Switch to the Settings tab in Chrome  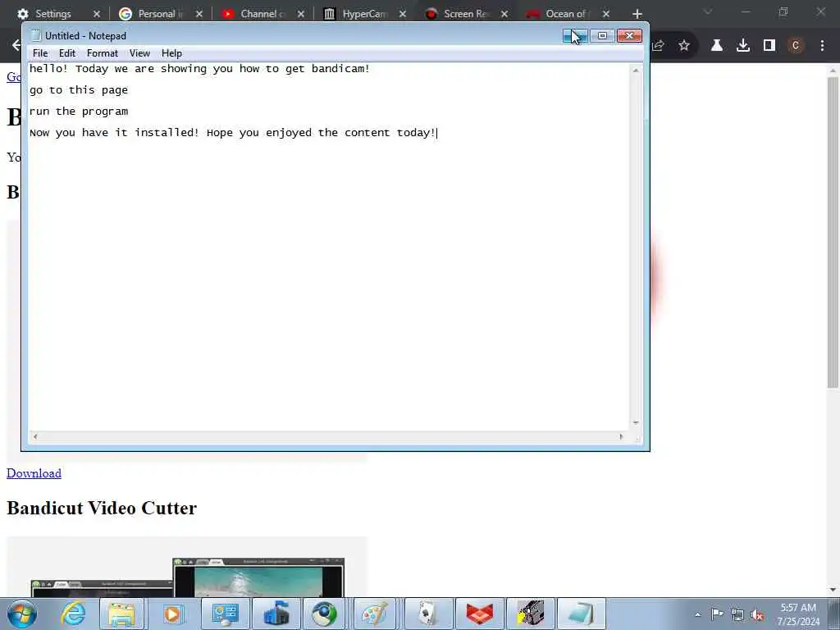(x=52, y=14)
